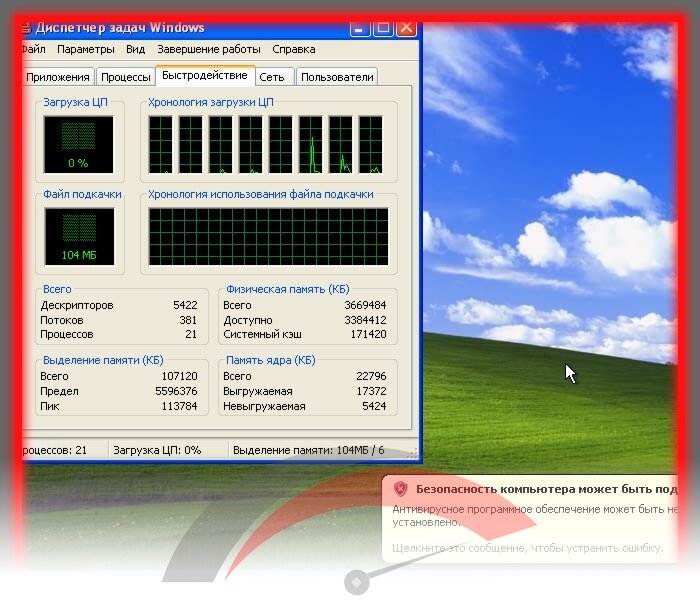Click the 'Память ядра (КБ)' group label
This screenshot has height=600, width=700.
pos(271,360)
